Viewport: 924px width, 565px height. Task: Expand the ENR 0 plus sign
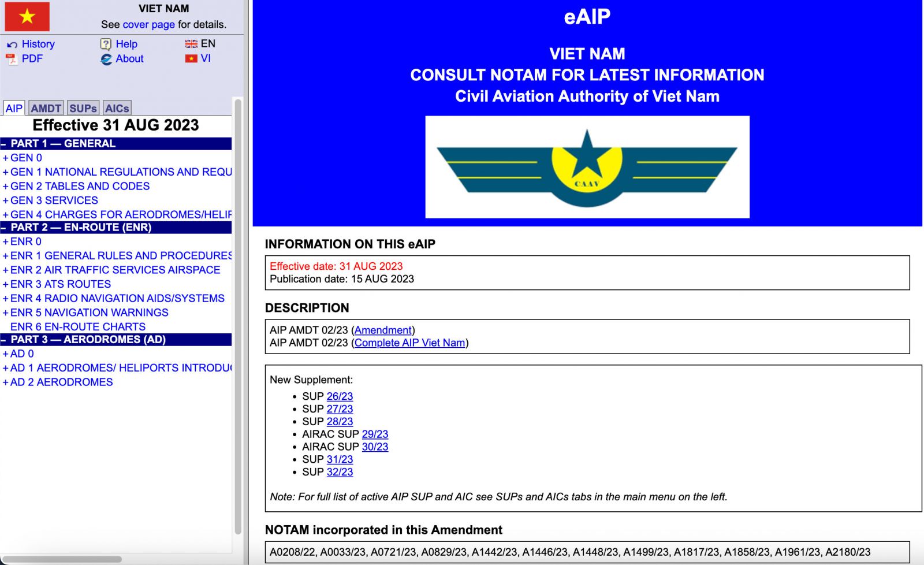pyautogui.click(x=6, y=241)
